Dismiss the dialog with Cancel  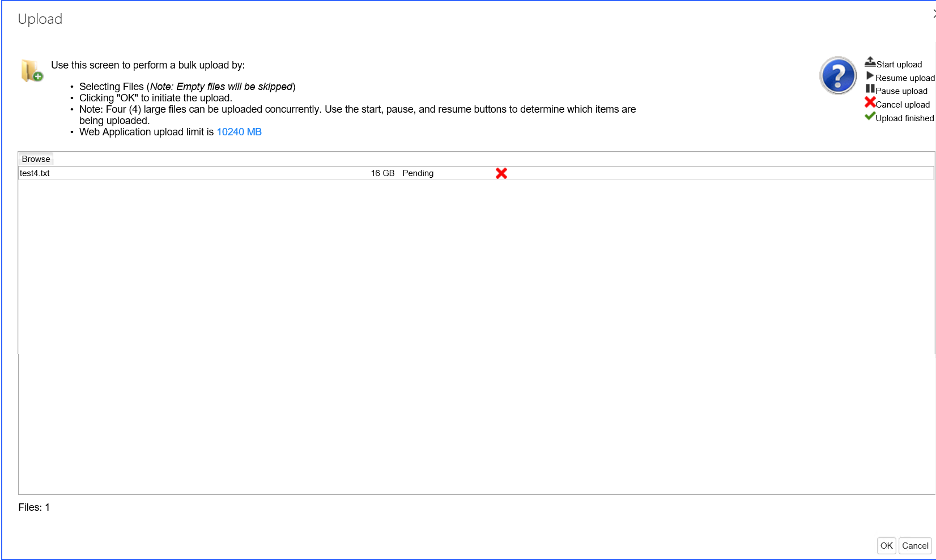[x=914, y=545]
